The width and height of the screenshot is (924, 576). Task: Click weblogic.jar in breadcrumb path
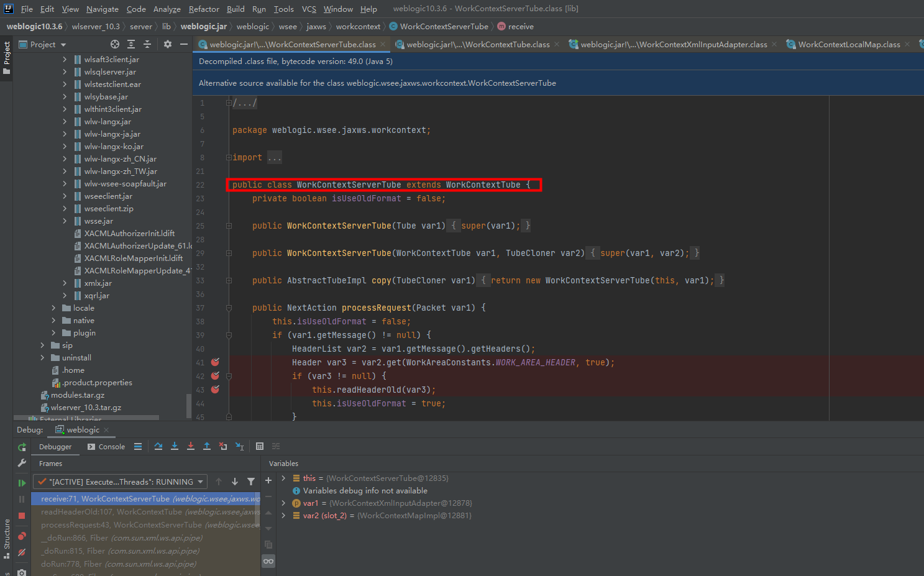pyautogui.click(x=204, y=26)
